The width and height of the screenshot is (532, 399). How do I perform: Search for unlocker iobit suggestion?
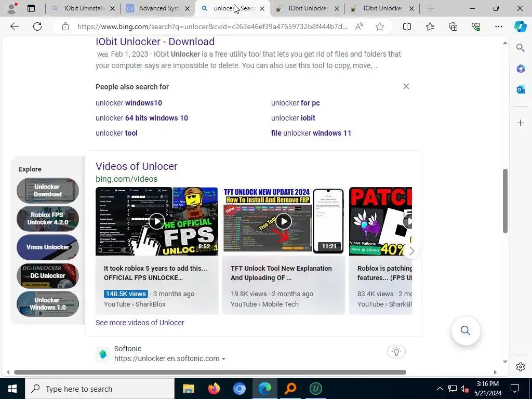point(293,118)
